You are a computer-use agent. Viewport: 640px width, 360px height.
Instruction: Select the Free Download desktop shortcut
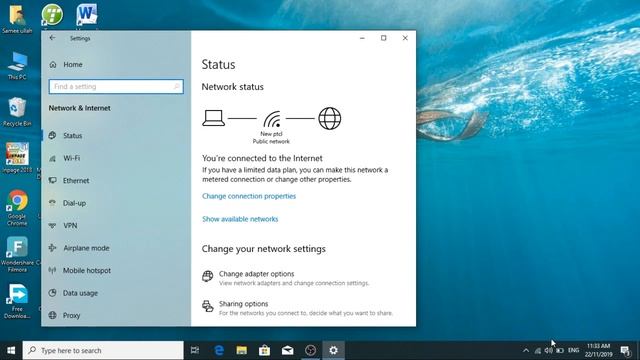tap(17, 301)
